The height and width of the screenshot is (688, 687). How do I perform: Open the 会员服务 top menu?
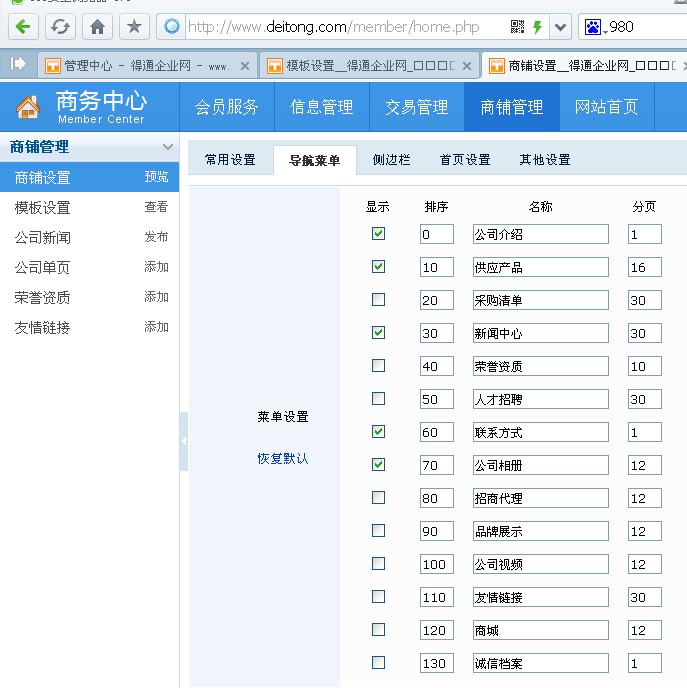tap(227, 107)
